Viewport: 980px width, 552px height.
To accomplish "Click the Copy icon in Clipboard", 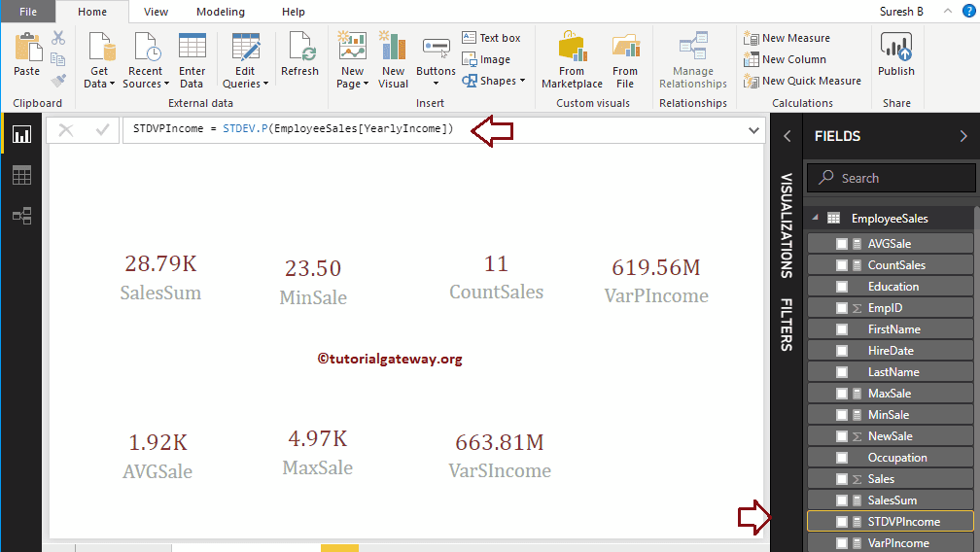I will 58,59.
